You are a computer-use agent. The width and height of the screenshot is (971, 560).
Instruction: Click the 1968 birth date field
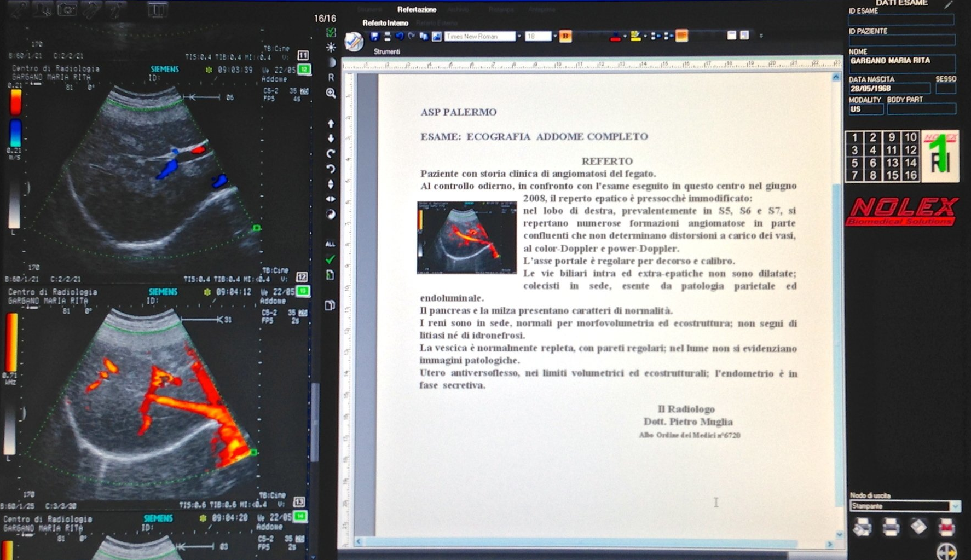coord(889,89)
